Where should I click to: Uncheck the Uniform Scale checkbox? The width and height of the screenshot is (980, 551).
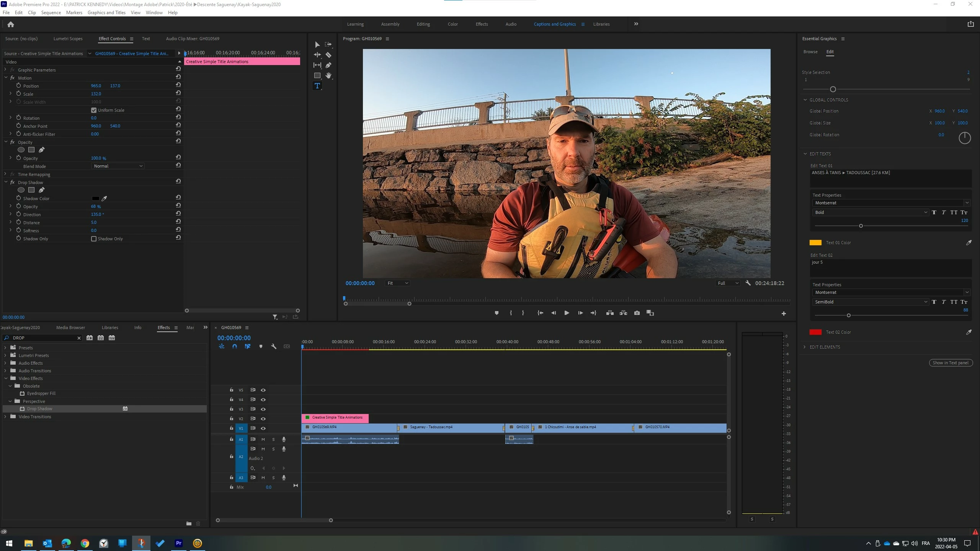click(x=94, y=110)
